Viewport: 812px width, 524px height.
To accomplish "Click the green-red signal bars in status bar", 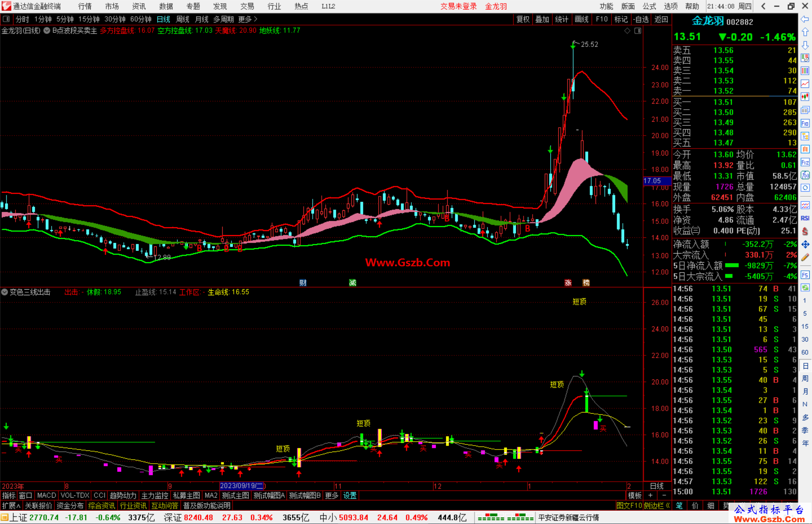I will (x=505, y=518).
